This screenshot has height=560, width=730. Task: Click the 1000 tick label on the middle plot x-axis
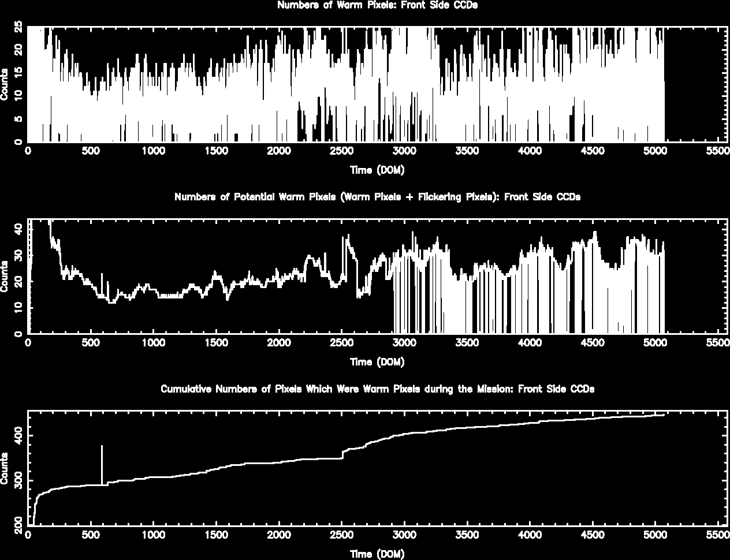(153, 343)
